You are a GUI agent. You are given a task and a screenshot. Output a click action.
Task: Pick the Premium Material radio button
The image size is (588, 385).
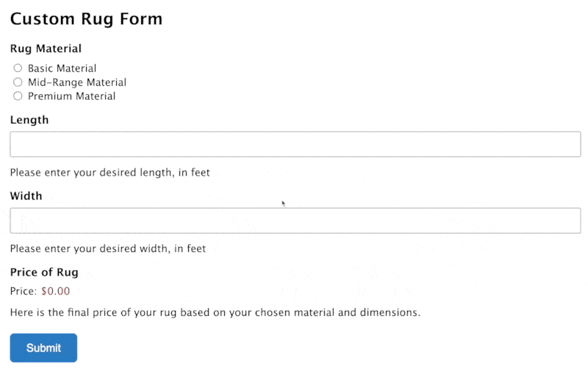(18, 96)
